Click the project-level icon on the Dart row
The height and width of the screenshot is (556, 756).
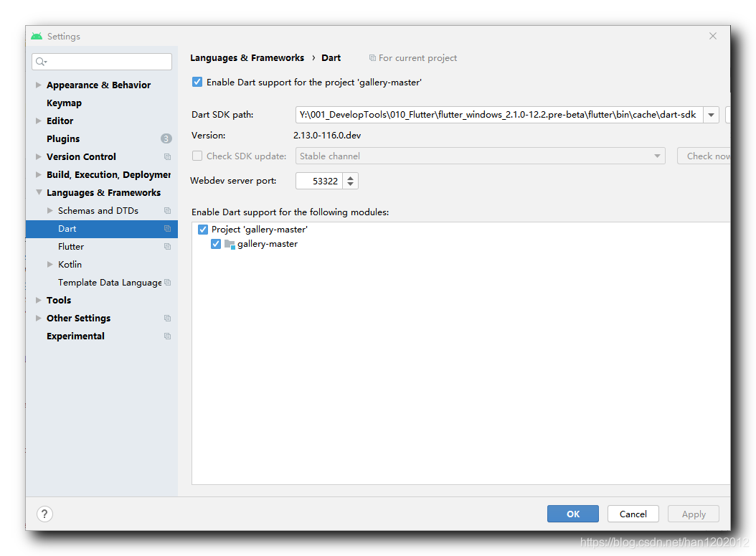(167, 229)
